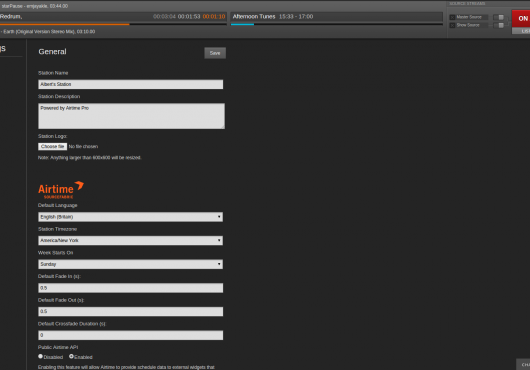Click Choose file for station logo
The height and width of the screenshot is (370, 530).
[x=52, y=146]
